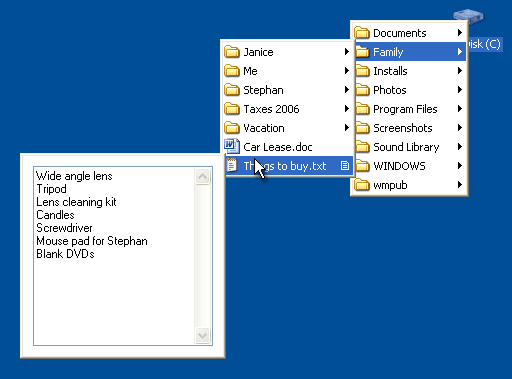Click the 'Blank DVDs' line

click(65, 254)
